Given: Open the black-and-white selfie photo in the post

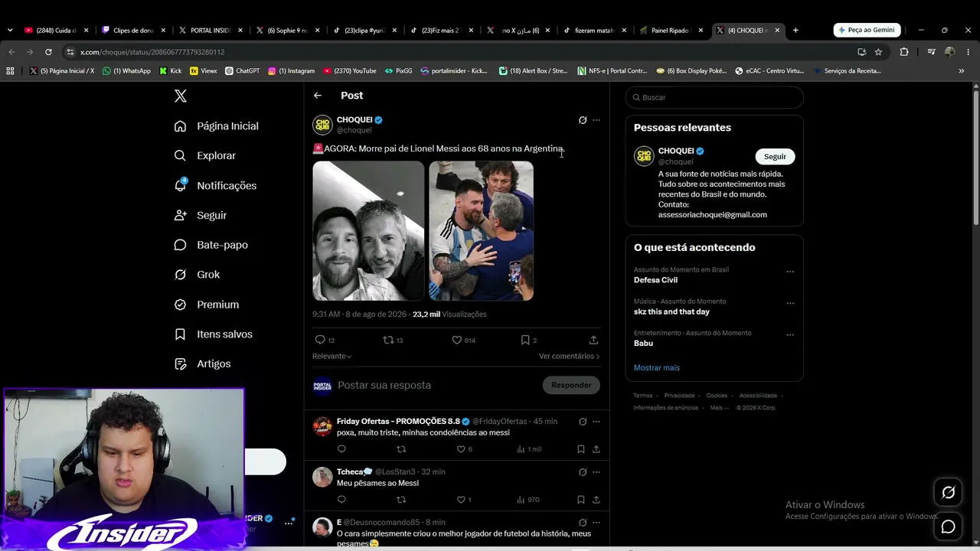Looking at the screenshot, I should tap(368, 230).
